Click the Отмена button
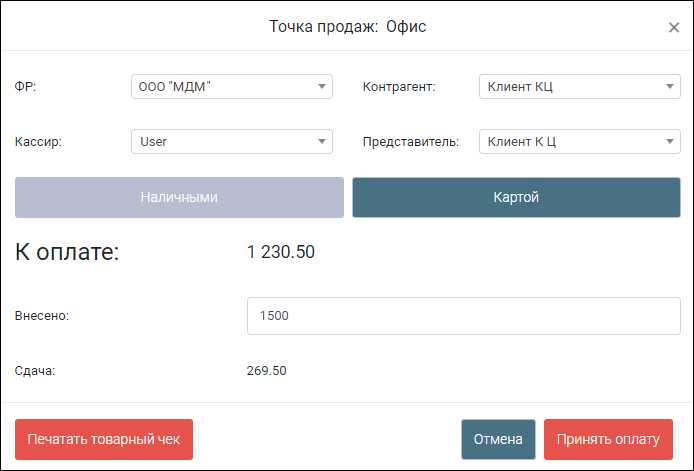The image size is (694, 471). click(498, 440)
